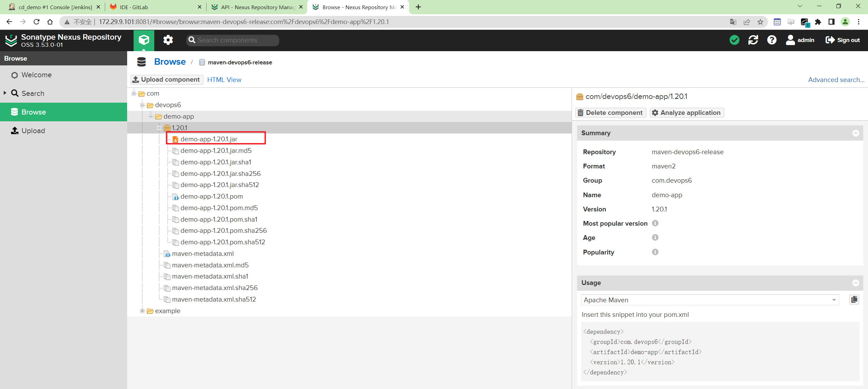The width and height of the screenshot is (868, 389).
Task: Collapse the 1.20.1 version node
Action: 159,128
